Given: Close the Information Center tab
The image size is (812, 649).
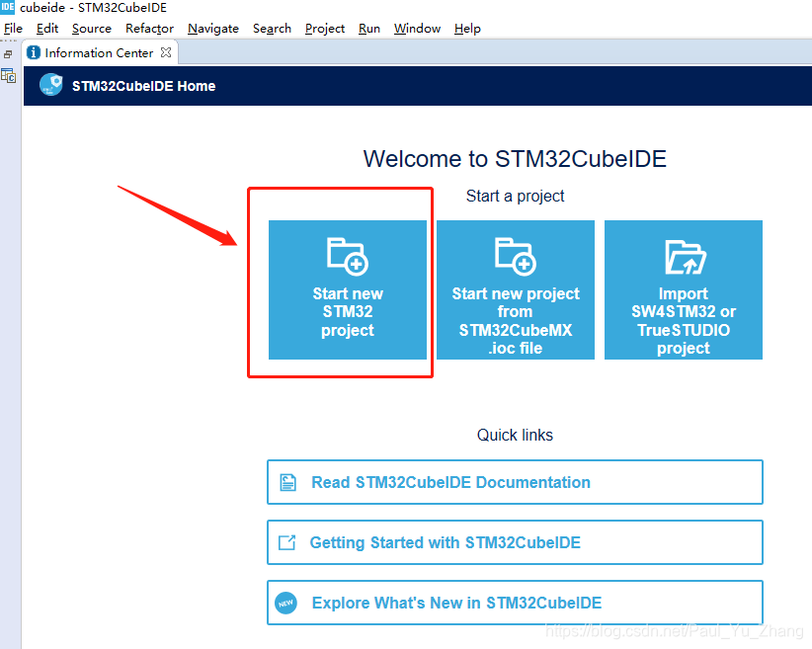Looking at the screenshot, I should click(x=166, y=52).
